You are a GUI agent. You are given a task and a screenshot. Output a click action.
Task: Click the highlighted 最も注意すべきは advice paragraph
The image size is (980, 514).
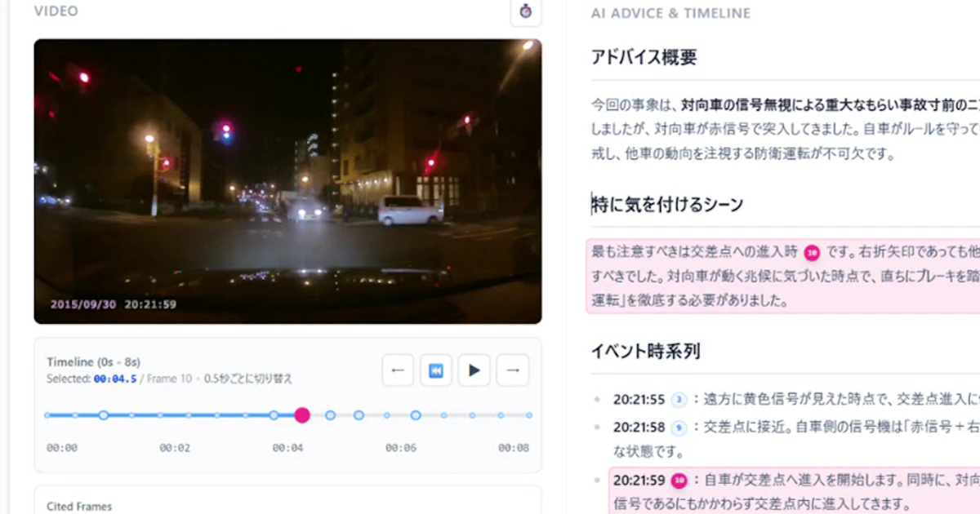[783, 277]
